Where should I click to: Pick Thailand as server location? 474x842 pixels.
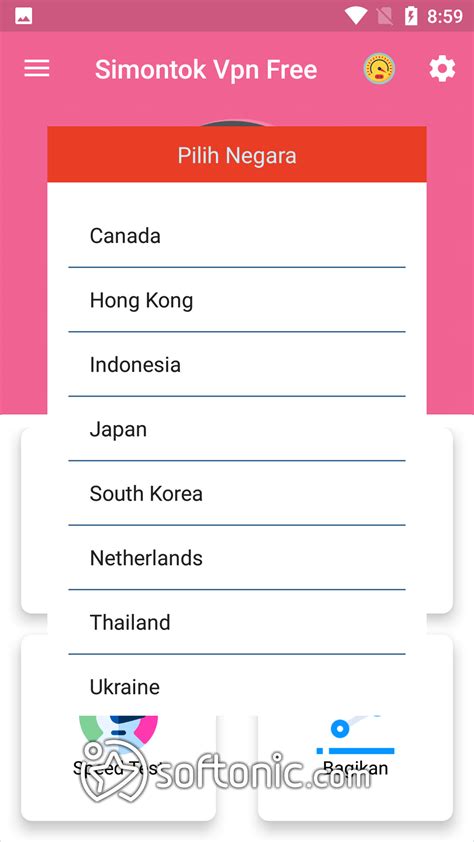coord(237,622)
